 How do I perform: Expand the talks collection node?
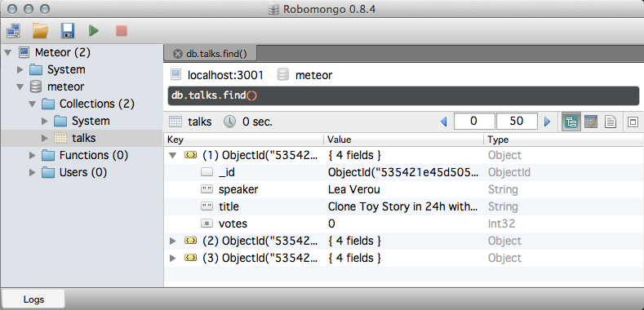coord(45,139)
